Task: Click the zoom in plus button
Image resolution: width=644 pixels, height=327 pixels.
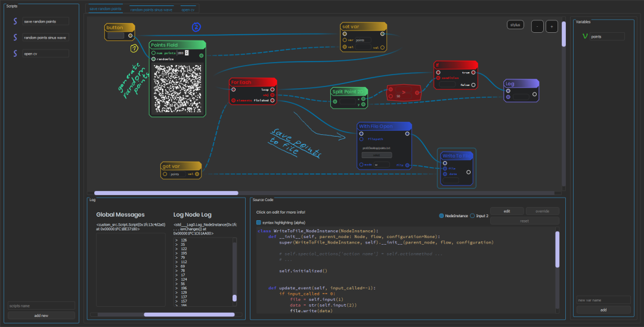Action: point(552,26)
